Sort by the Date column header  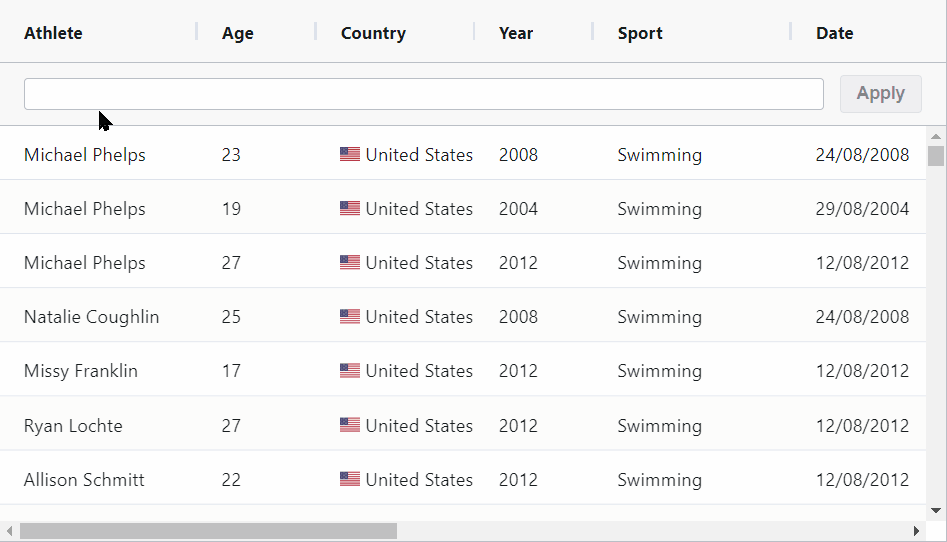834,33
